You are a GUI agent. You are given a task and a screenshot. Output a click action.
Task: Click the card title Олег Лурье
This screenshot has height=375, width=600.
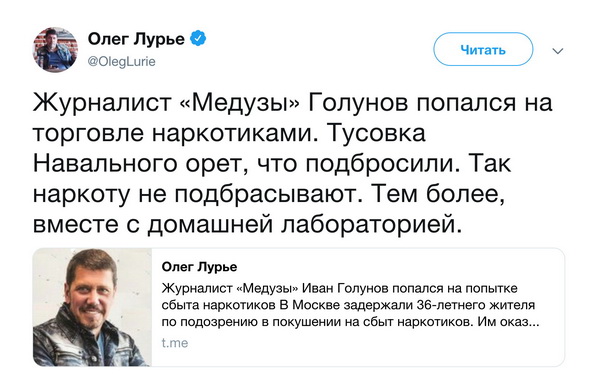(x=199, y=267)
